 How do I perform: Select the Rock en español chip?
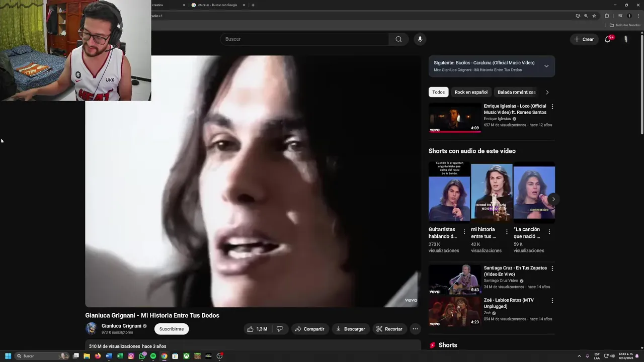coord(471,92)
